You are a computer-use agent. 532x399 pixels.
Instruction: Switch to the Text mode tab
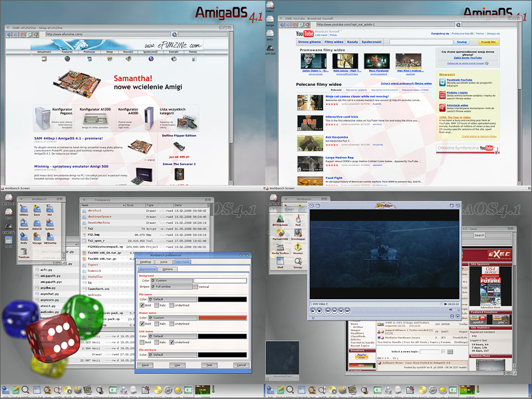tap(182, 262)
